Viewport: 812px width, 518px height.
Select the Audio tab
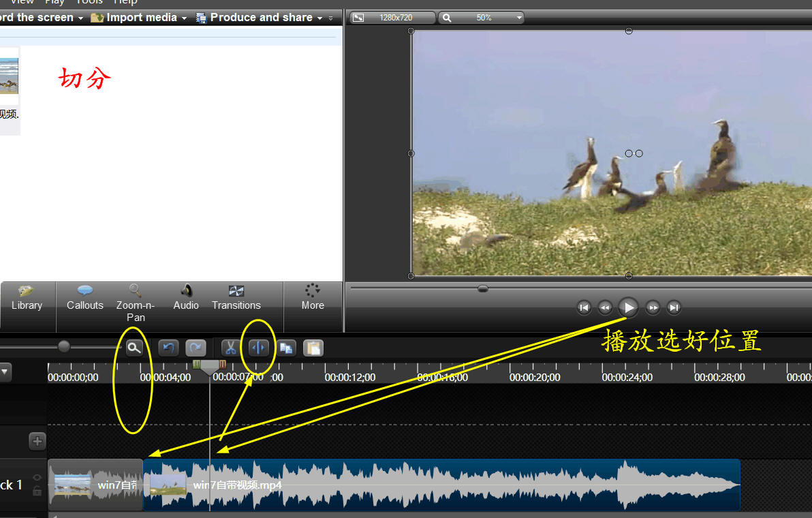[x=186, y=299]
